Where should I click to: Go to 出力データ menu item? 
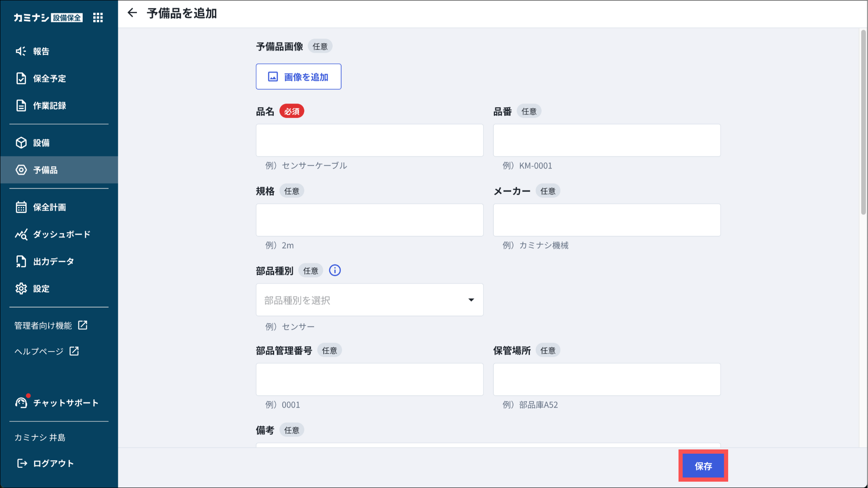click(53, 262)
